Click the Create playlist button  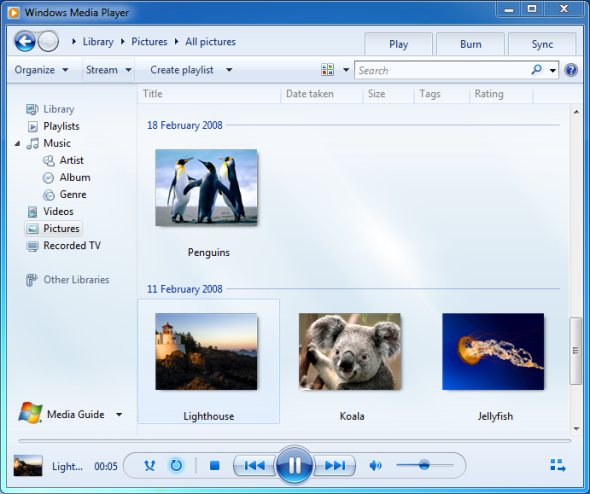pyautogui.click(x=182, y=70)
